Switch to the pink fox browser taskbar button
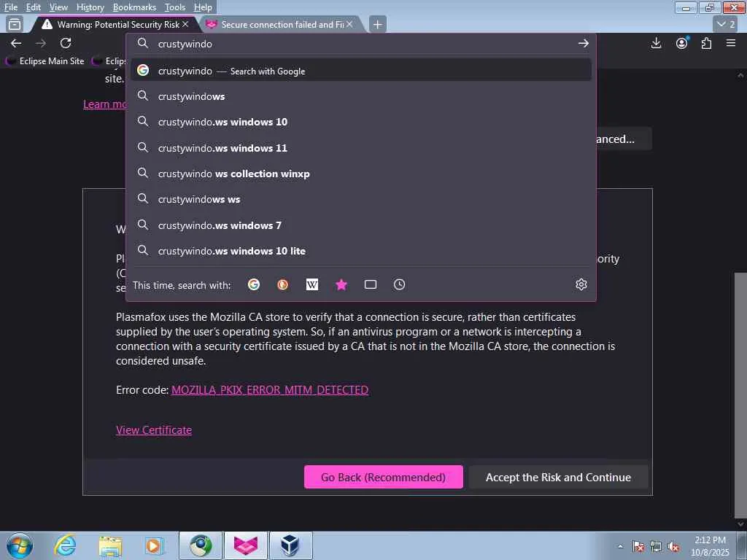Viewport: 747px width, 560px height. click(x=246, y=545)
